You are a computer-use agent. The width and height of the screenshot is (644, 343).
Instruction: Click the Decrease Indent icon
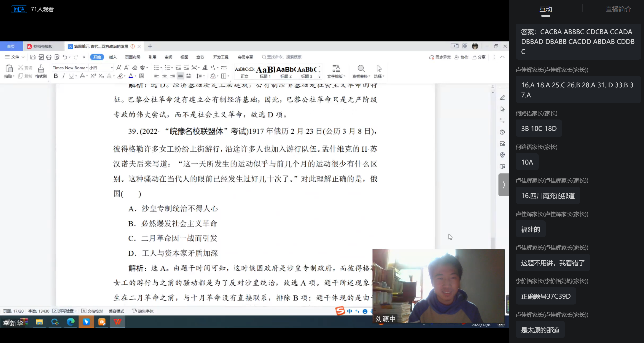(x=178, y=68)
